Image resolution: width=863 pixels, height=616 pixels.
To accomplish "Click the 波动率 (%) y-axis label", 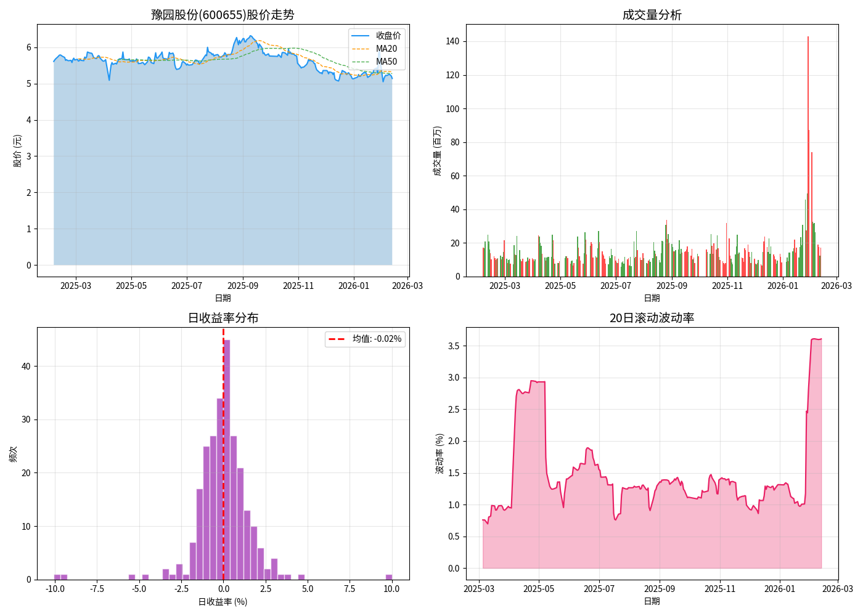I will click(440, 453).
